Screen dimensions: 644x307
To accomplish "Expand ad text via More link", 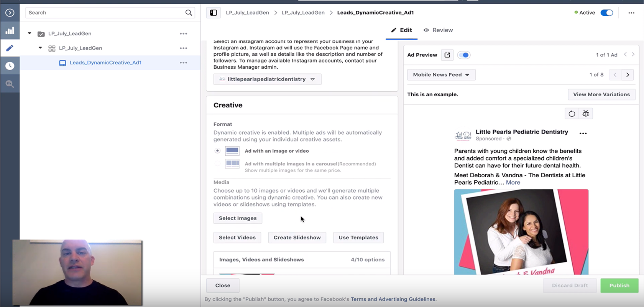I will [x=513, y=183].
